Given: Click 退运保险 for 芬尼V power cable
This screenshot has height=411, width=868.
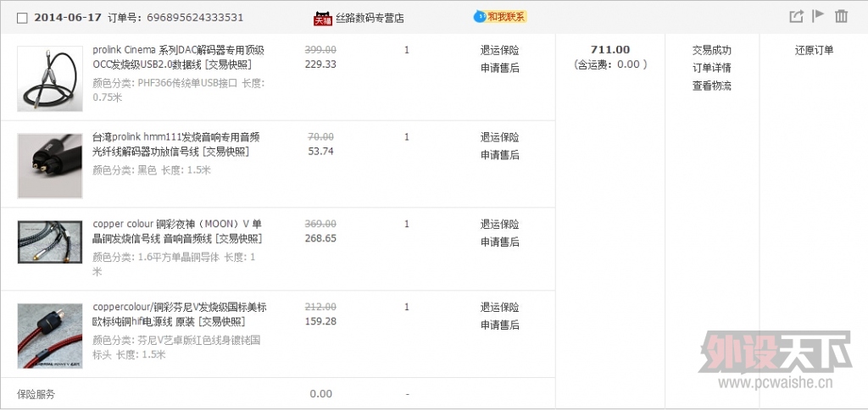Looking at the screenshot, I should coord(500,307).
